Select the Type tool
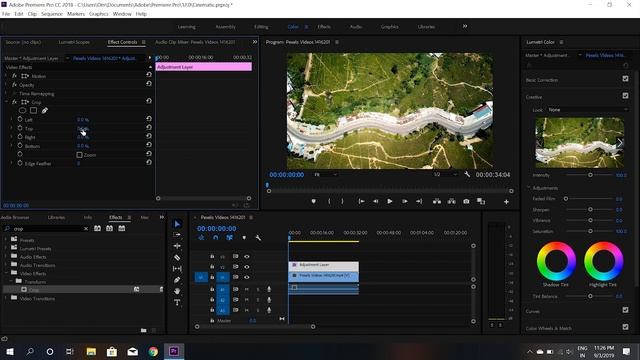 coord(177,302)
